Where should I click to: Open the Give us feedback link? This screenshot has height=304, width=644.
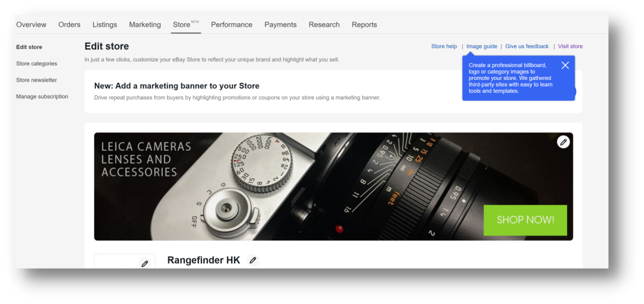click(x=527, y=46)
